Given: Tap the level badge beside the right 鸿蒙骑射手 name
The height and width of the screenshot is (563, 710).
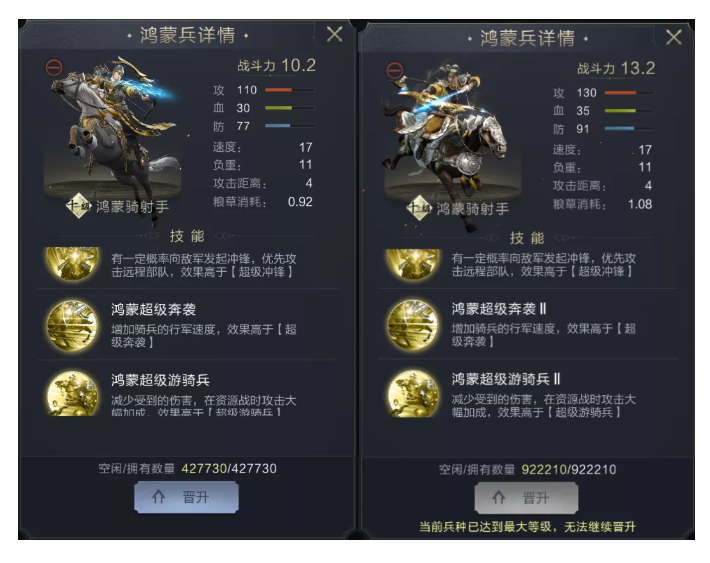Looking at the screenshot, I should coord(419,208).
